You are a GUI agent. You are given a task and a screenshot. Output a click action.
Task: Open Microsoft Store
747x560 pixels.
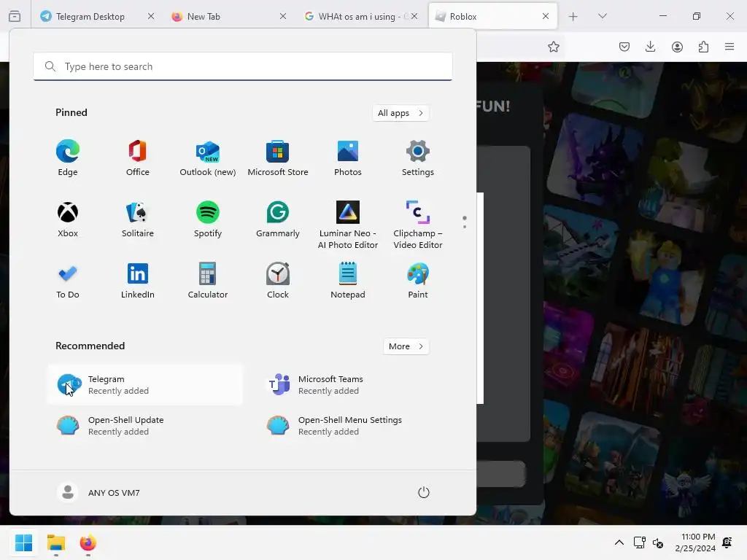[x=278, y=158]
